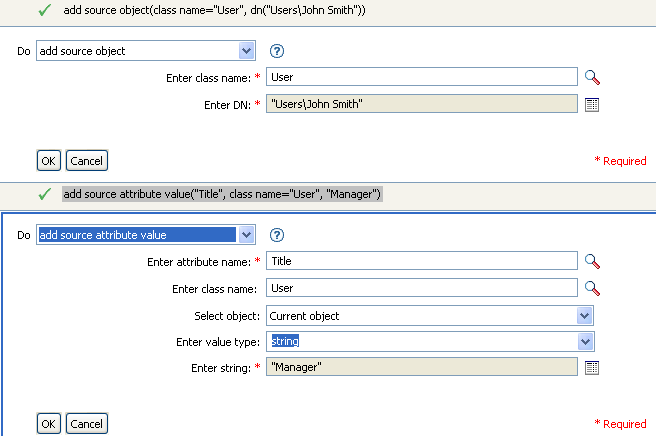Open the Select object dropdown
656x436 pixels.
pyautogui.click(x=586, y=316)
